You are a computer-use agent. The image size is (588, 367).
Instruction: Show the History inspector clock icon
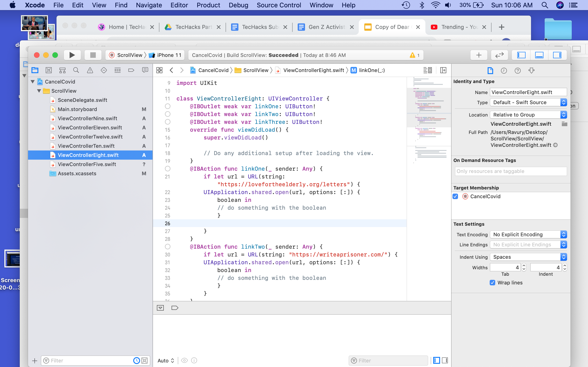pos(504,71)
